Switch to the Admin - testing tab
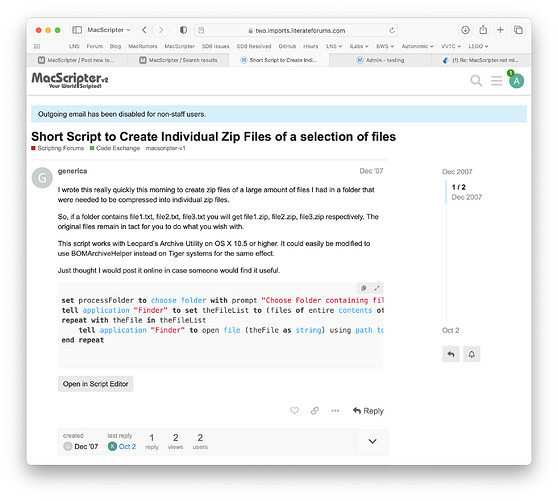This screenshot has width=558, height=500. pyautogui.click(x=380, y=60)
